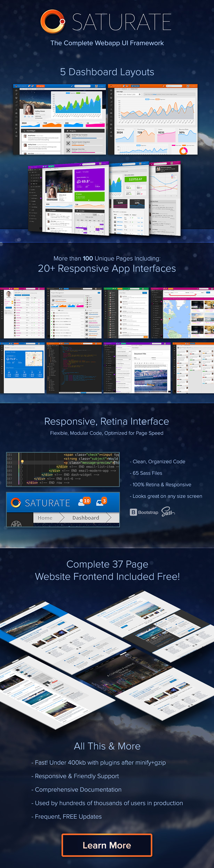The height and width of the screenshot is (868, 214).
Task: Click Saturate logo in the retina navbar preview
Action: [40, 502]
